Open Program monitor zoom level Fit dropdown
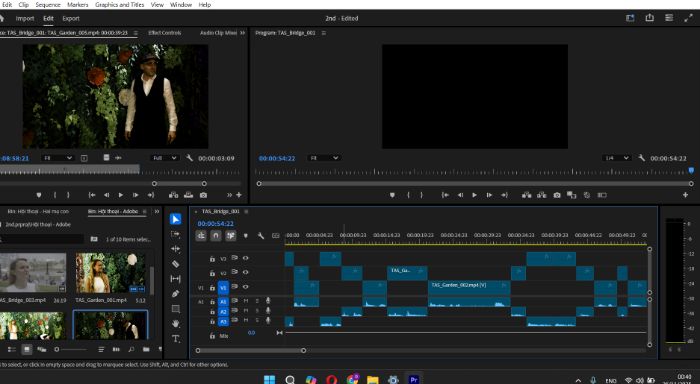 (x=324, y=158)
